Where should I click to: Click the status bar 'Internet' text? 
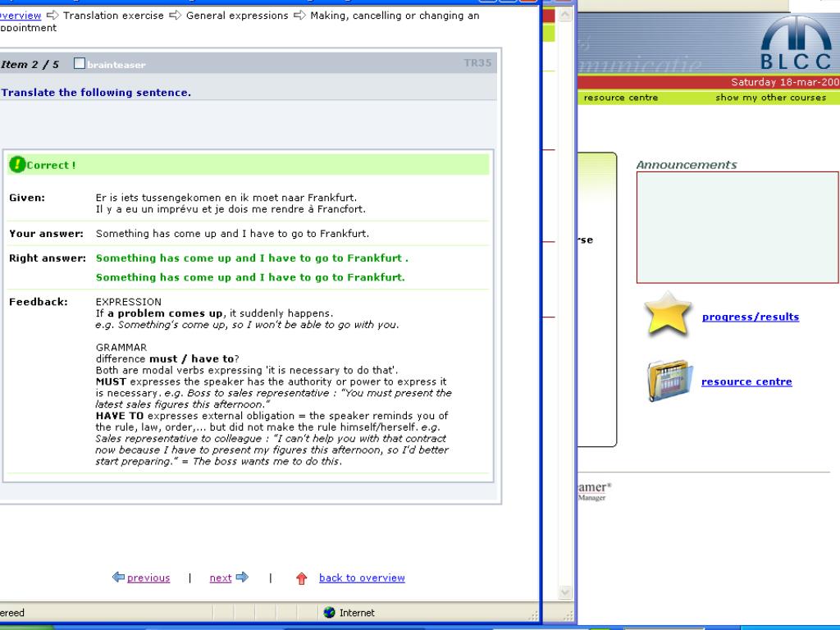[357, 612]
